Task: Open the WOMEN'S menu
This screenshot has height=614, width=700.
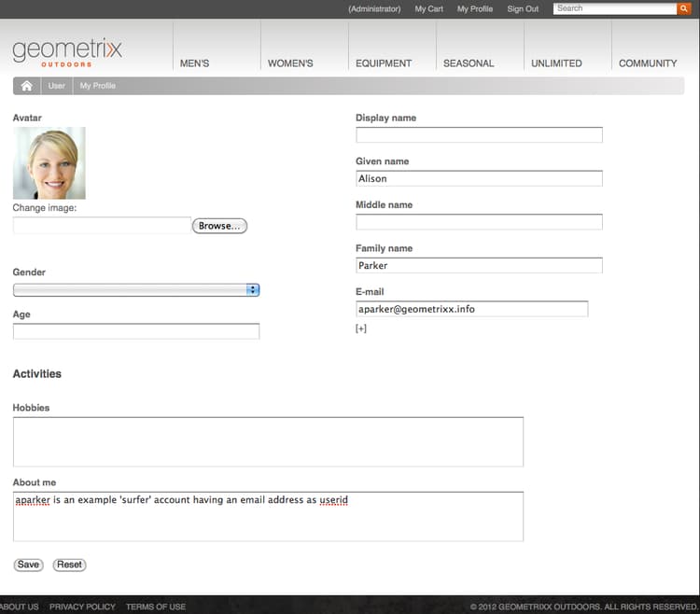Action: pyautogui.click(x=290, y=63)
